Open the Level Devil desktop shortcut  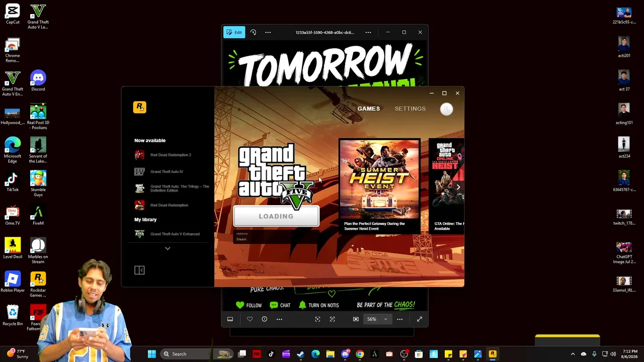13,248
